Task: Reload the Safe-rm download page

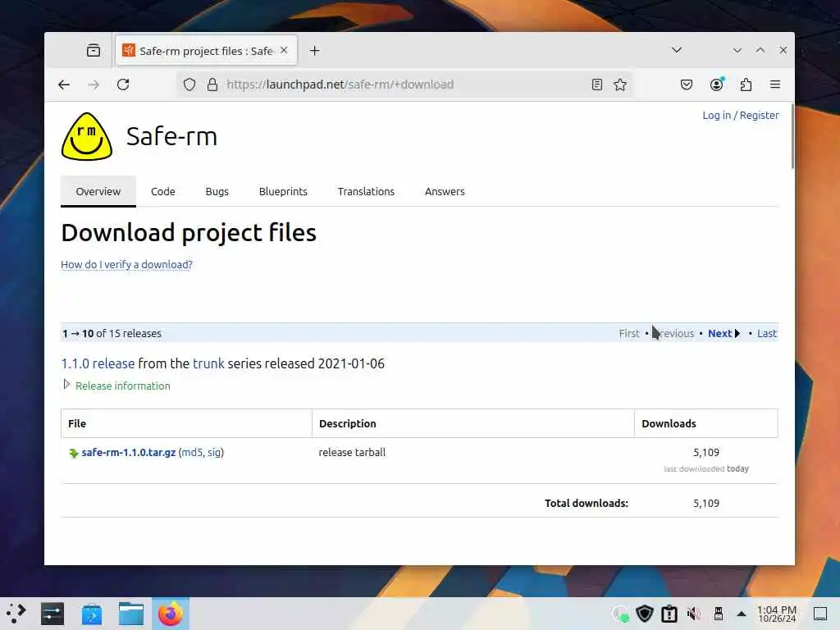Action: (x=123, y=84)
